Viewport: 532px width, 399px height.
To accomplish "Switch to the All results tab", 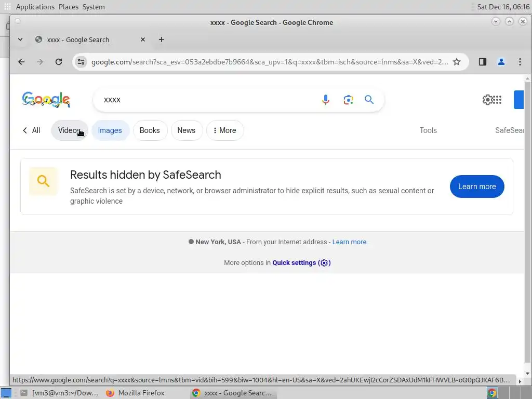I will pos(31,130).
